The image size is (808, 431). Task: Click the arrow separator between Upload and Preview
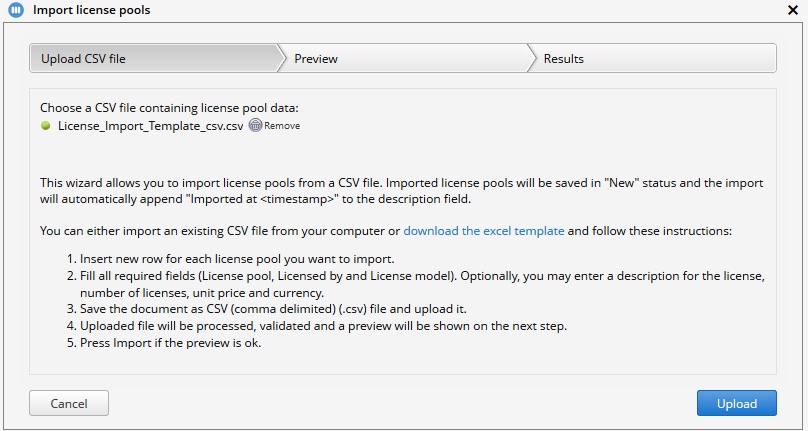pos(281,58)
